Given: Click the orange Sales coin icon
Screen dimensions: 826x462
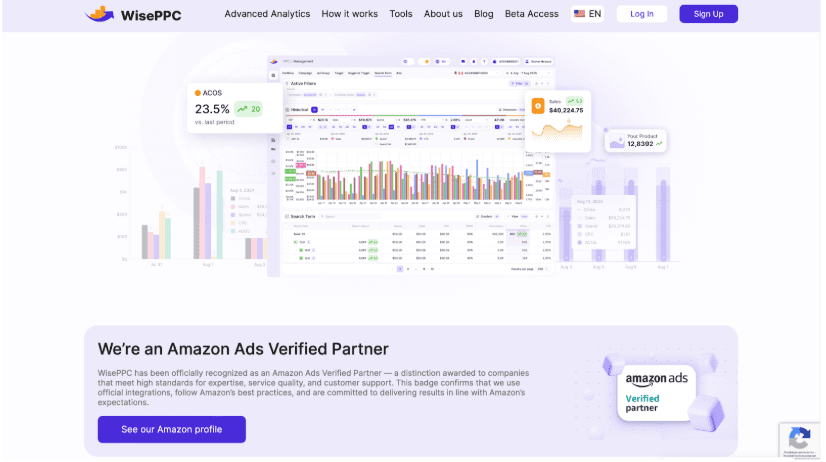Looking at the screenshot, I should click(538, 105).
